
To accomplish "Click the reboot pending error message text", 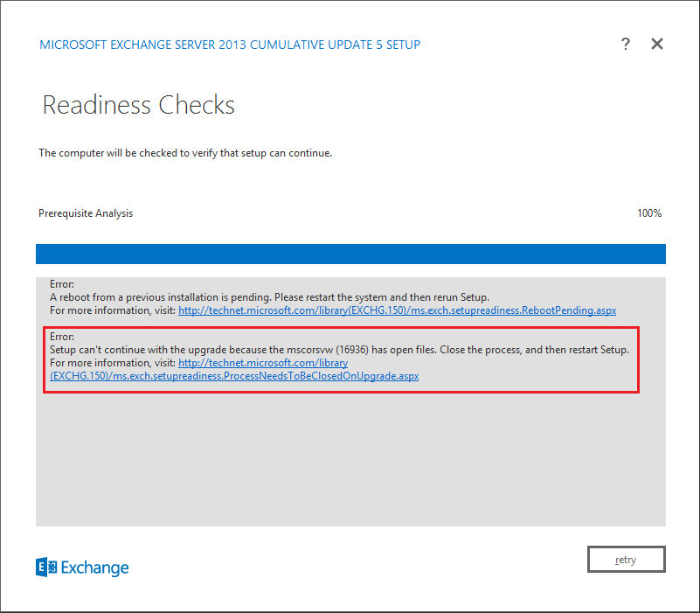I will coord(269,297).
